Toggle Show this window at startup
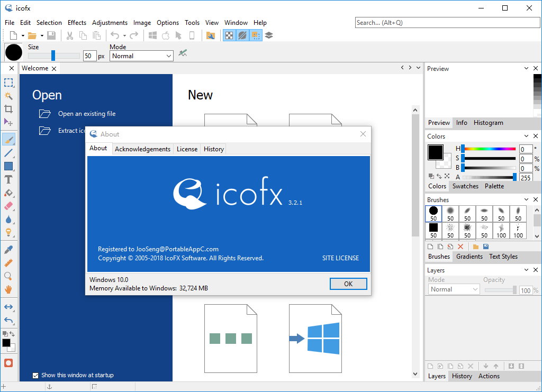 click(x=35, y=376)
